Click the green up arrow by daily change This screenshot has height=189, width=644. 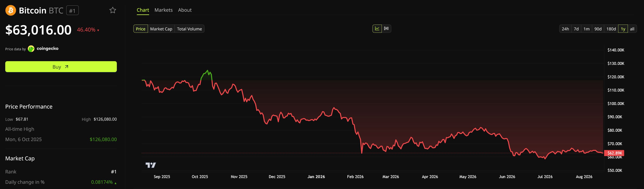[115, 183]
